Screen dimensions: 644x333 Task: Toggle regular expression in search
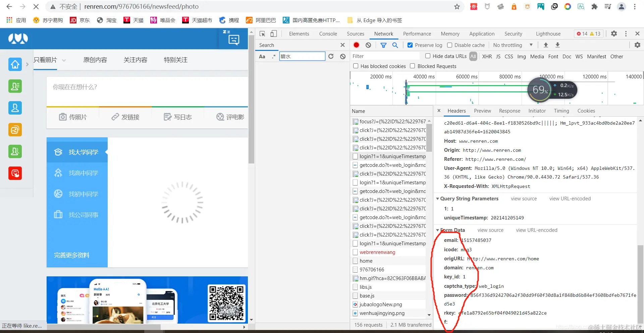[274, 56]
